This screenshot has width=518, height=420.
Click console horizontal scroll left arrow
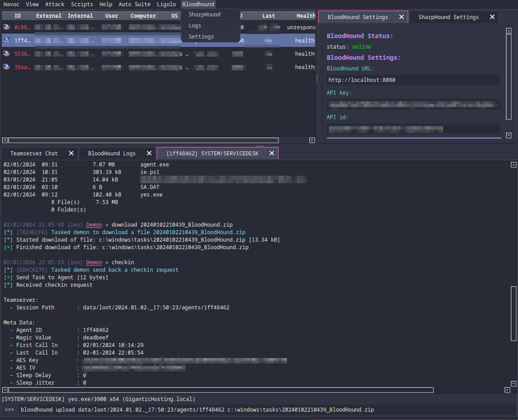(5, 390)
